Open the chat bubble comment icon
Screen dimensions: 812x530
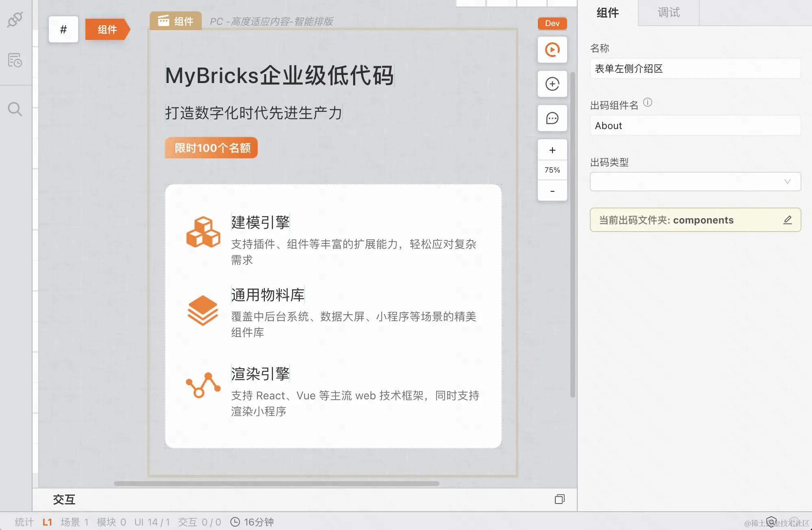tap(552, 118)
